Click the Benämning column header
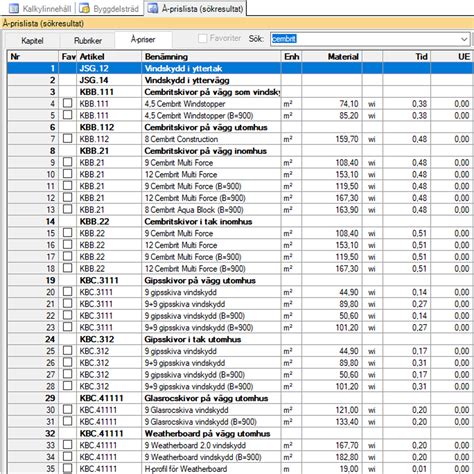Image resolution: width=474 pixels, height=474 pixels. 211,57
